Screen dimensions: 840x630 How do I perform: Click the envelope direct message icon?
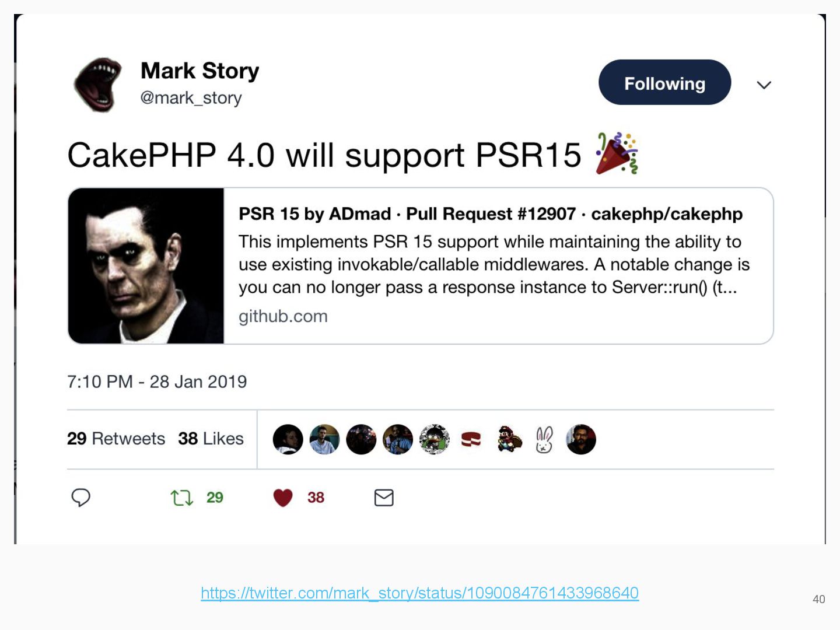tap(384, 498)
